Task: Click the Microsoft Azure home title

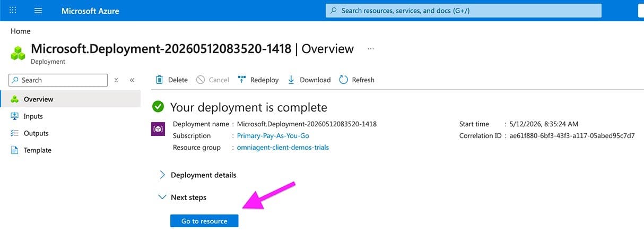Action: click(x=90, y=11)
